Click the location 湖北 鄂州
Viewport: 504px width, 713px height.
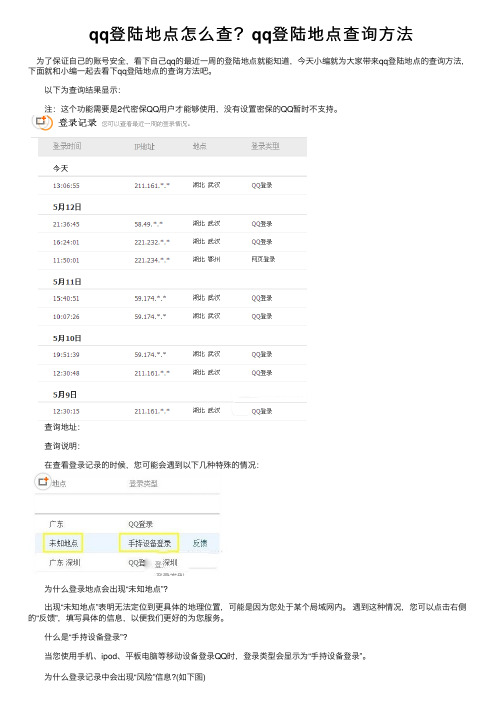click(x=207, y=259)
